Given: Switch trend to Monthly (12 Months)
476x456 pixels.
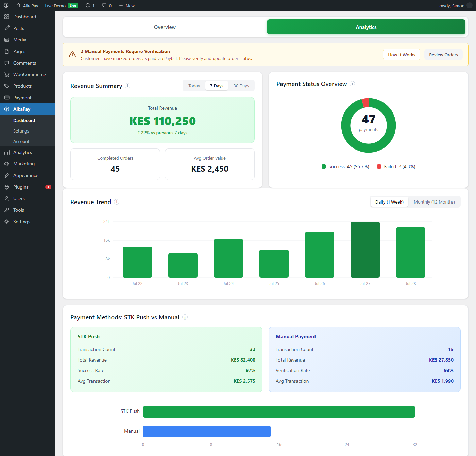Looking at the screenshot, I should click(x=434, y=202).
